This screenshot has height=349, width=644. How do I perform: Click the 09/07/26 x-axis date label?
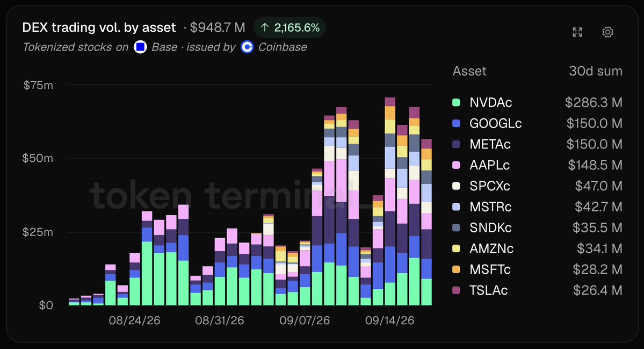[305, 320]
